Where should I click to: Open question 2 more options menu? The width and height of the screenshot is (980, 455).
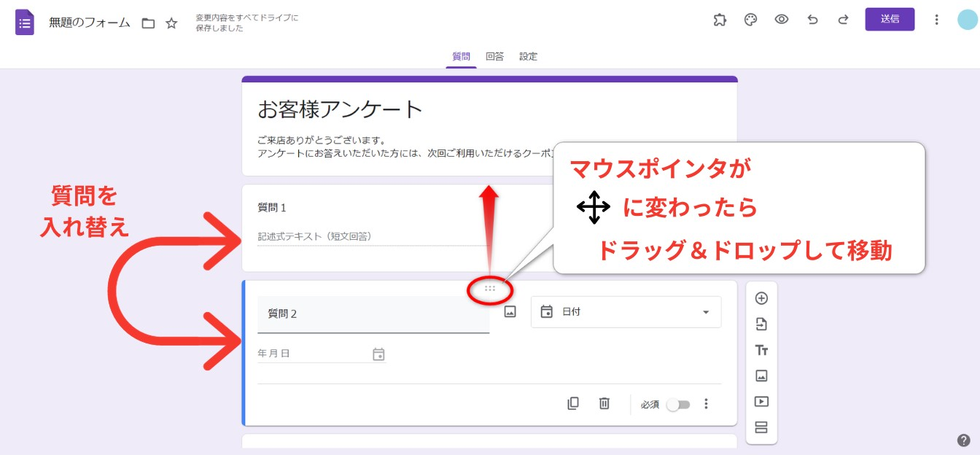[x=706, y=404]
